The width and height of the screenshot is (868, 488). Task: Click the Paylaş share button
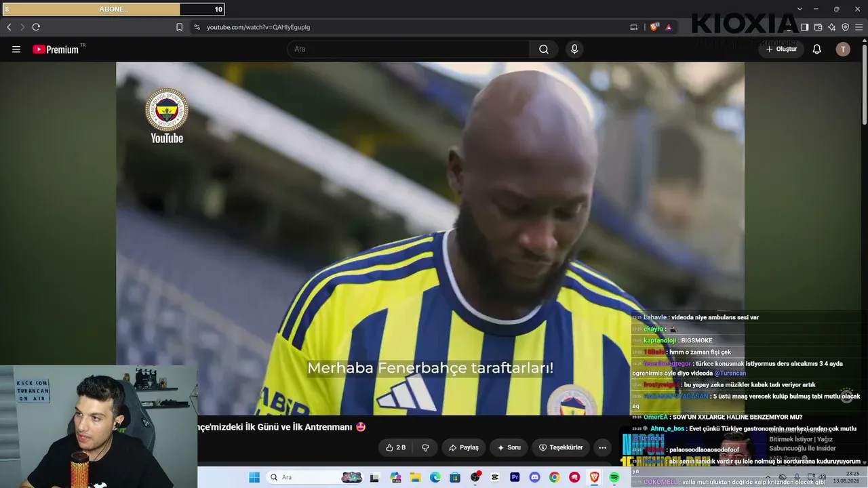pos(464,447)
